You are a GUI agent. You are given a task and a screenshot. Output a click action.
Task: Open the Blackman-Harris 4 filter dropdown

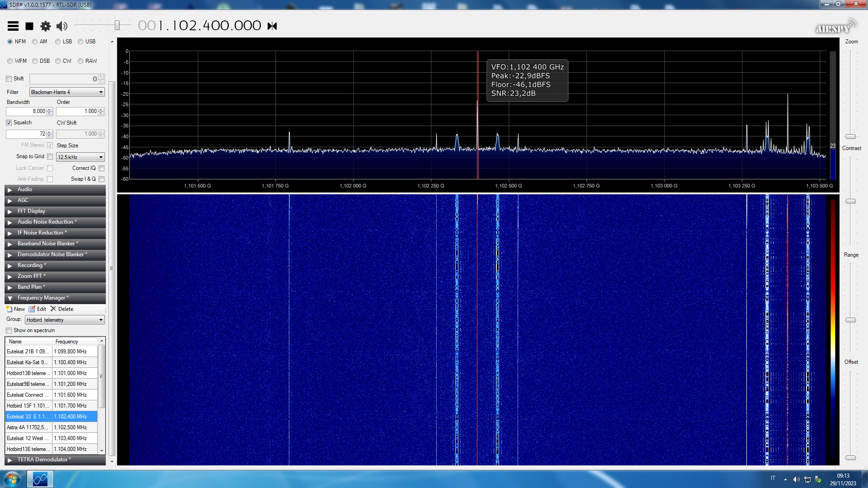coord(67,92)
